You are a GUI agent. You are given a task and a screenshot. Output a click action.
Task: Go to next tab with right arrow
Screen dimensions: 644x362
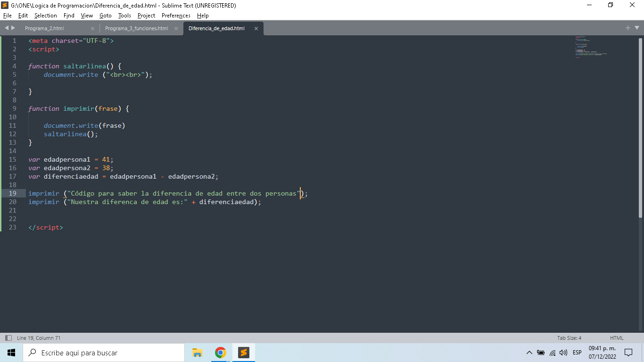point(13,28)
